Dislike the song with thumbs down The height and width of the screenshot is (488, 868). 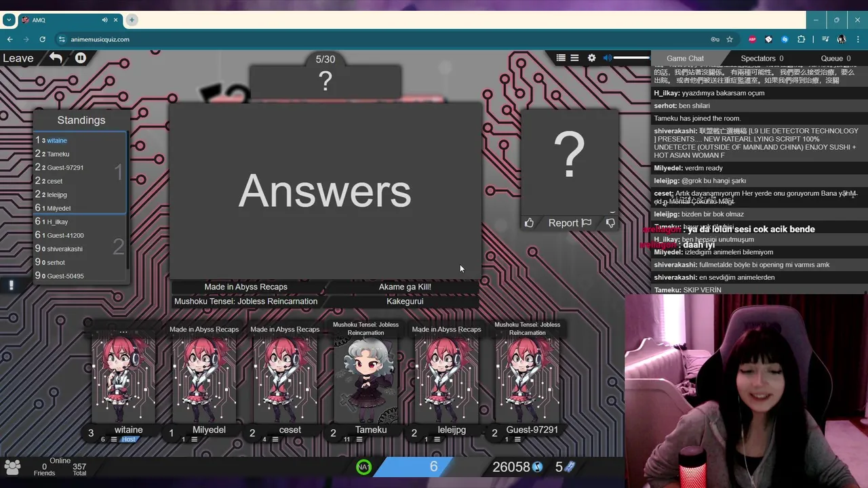coord(610,223)
